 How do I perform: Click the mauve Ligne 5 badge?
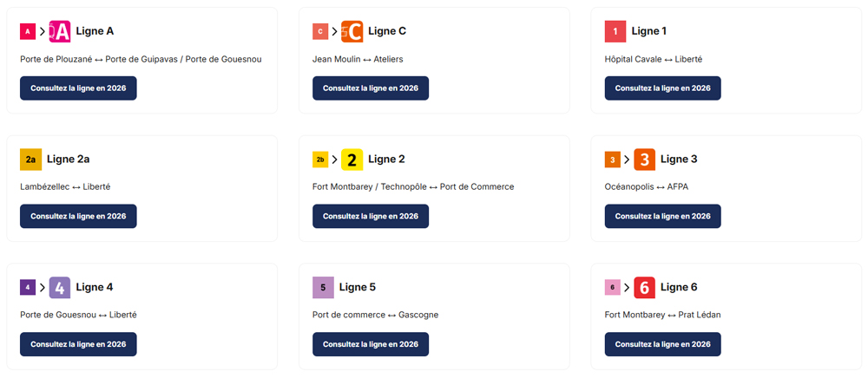pyautogui.click(x=323, y=287)
